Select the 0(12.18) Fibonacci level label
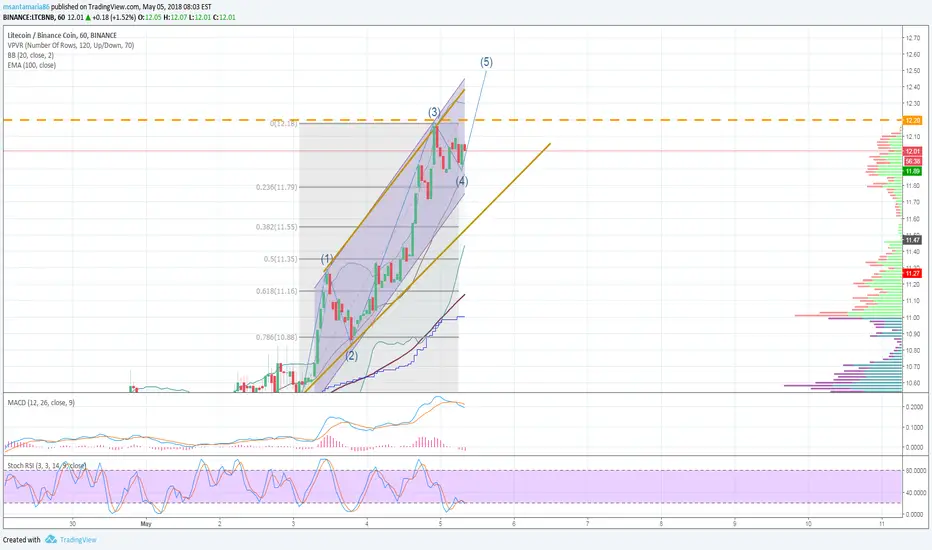Viewport: 932px width, 550px height. click(x=284, y=124)
